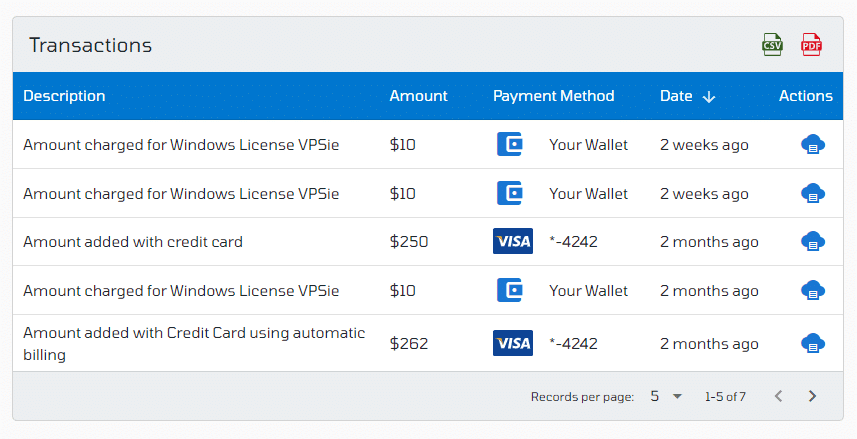857x439 pixels.
Task: Toggle the Date sort direction arrow
Action: 709,97
